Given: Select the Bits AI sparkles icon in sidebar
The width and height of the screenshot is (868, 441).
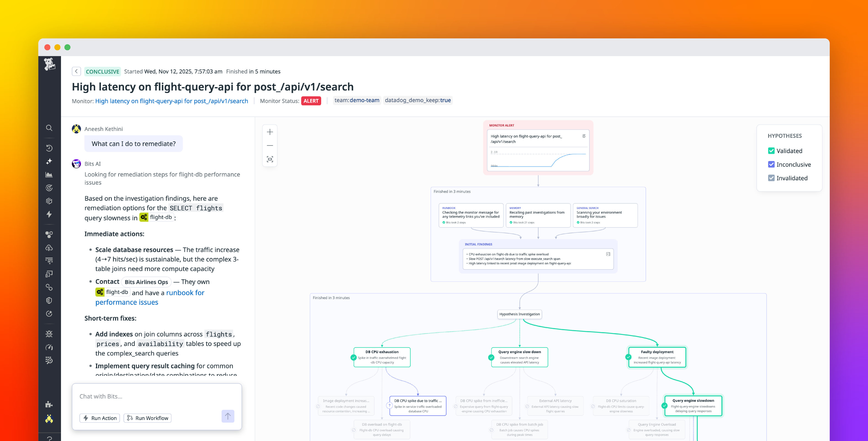Looking at the screenshot, I should coord(49,161).
